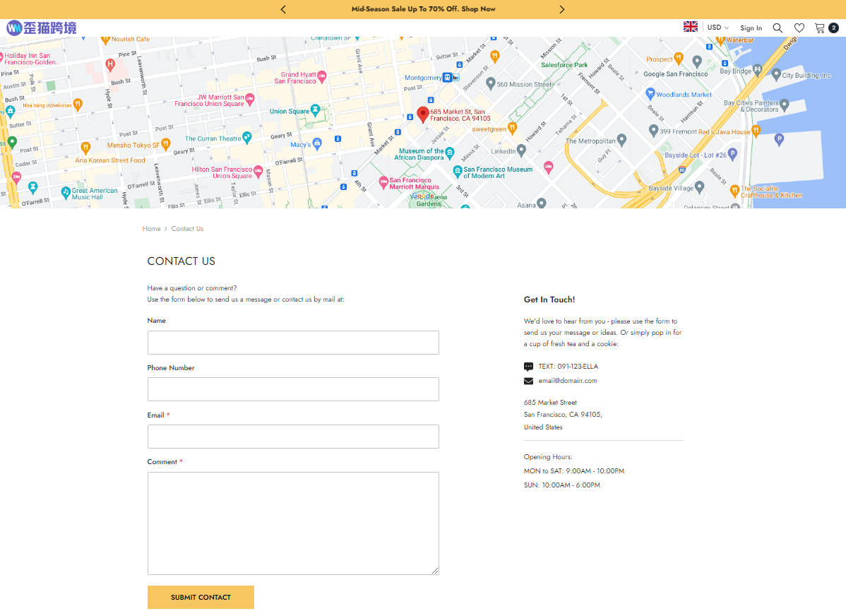The width and height of the screenshot is (846, 616).
Task: Click the Nourish Cafe map marker
Action: (x=105, y=40)
